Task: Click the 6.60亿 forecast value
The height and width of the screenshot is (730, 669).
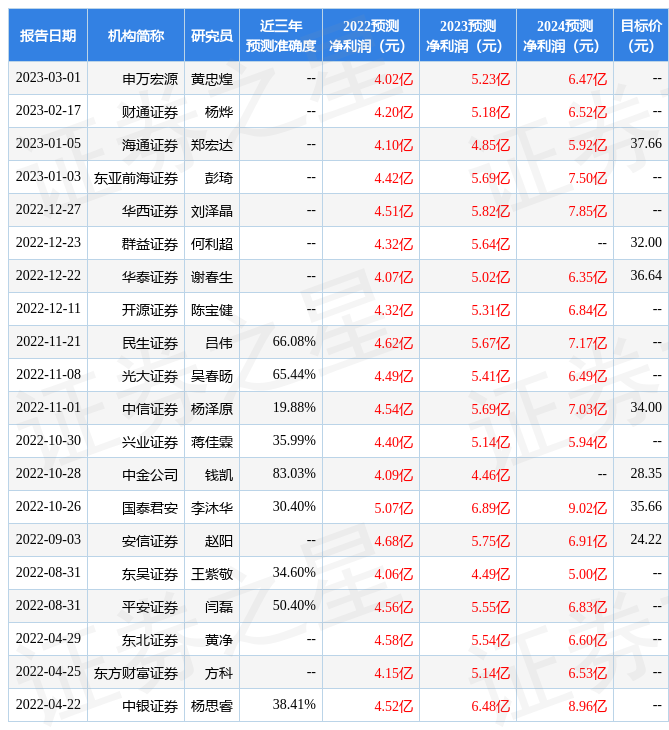Action: pos(587,641)
